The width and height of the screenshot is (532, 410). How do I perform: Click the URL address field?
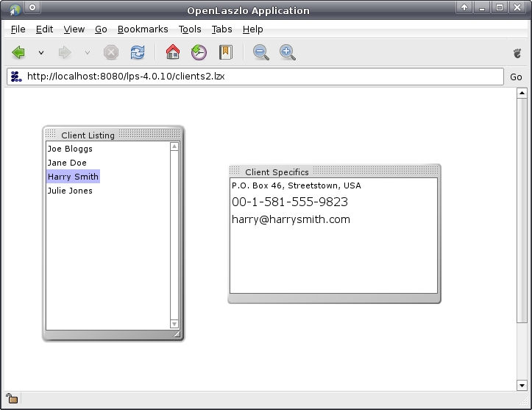coord(258,77)
